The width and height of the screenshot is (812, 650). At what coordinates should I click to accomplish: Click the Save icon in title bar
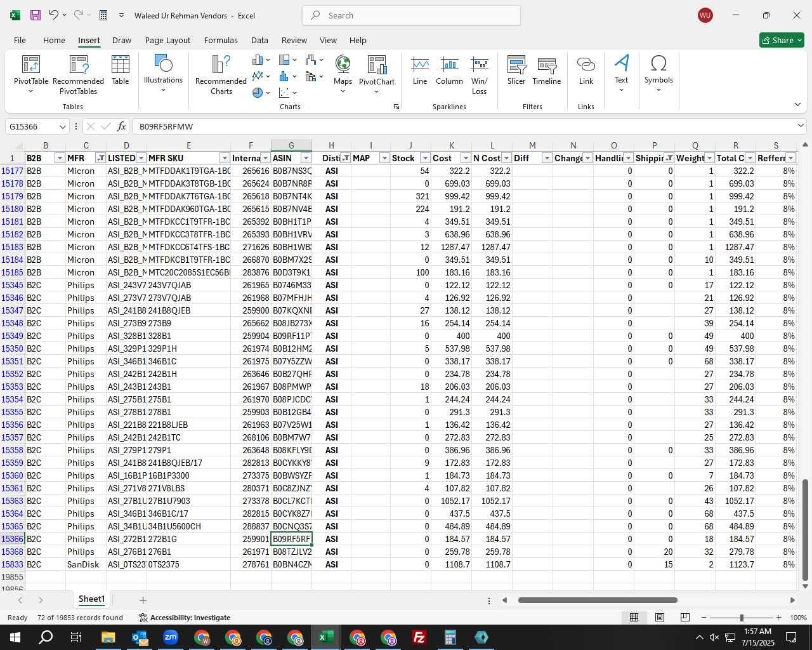[36, 15]
